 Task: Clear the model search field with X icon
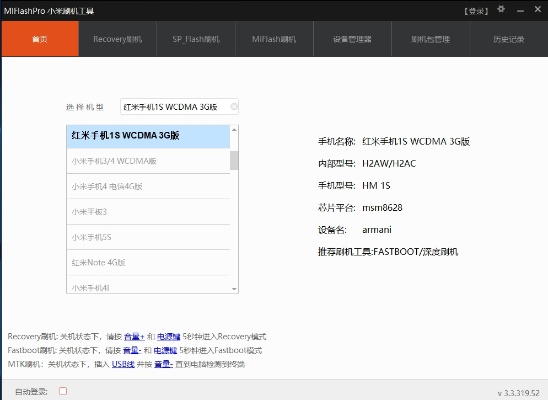pos(234,107)
